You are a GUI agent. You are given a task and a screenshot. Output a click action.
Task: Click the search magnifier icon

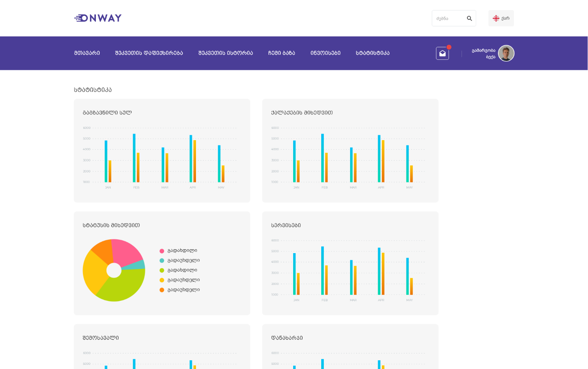[x=469, y=18]
